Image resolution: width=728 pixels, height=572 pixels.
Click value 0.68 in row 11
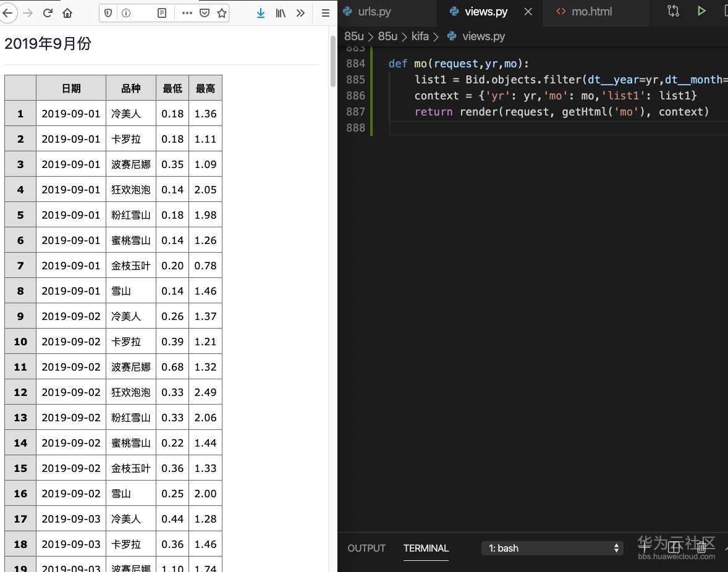(172, 367)
